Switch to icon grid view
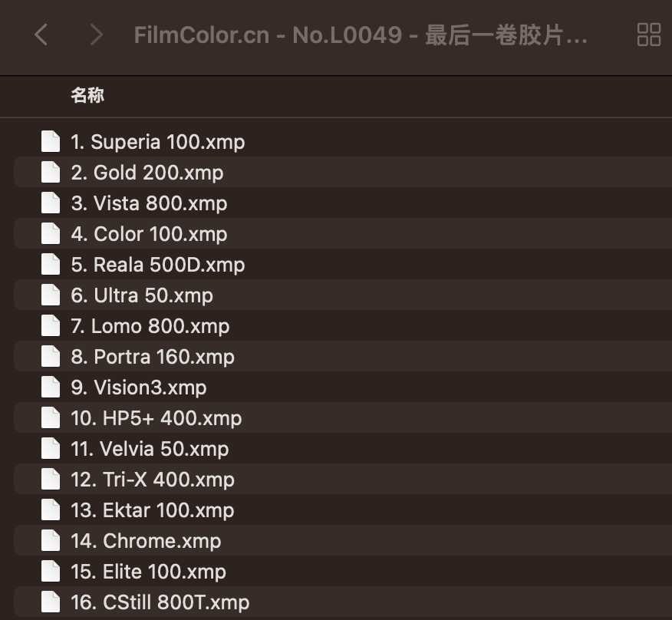672x620 pixels. click(649, 35)
